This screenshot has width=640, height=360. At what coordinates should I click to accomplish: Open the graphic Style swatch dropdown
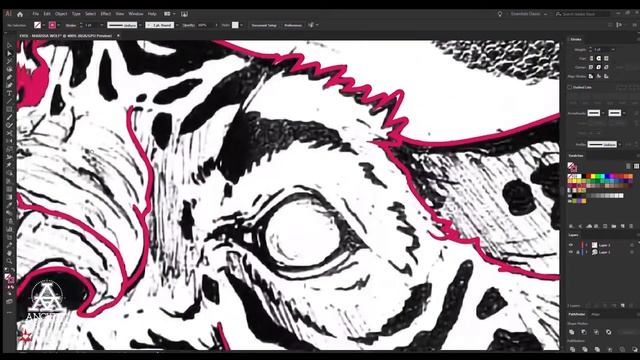[242, 25]
